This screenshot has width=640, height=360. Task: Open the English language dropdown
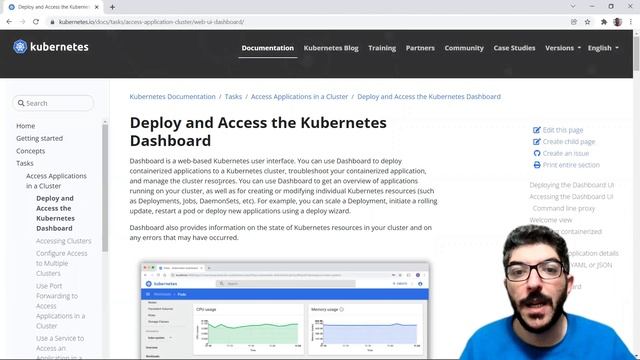coord(603,48)
